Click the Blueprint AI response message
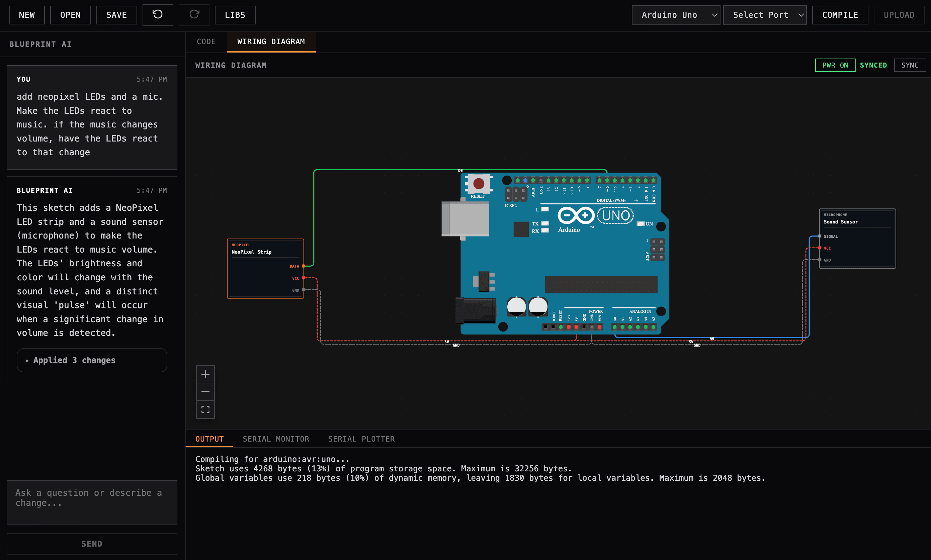The image size is (931, 560). click(x=90, y=270)
